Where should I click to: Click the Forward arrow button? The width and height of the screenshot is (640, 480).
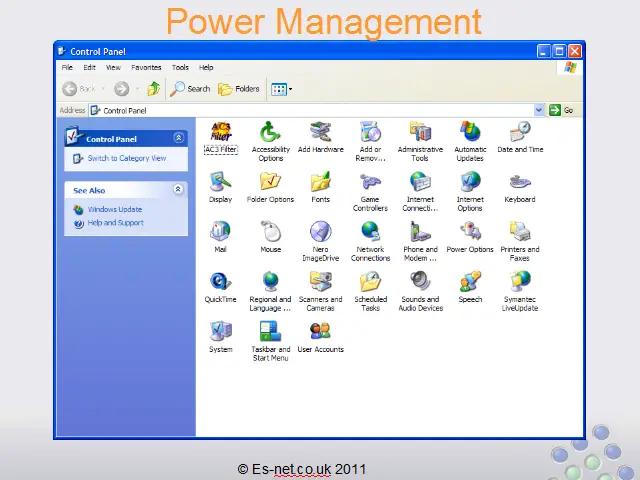[122, 89]
